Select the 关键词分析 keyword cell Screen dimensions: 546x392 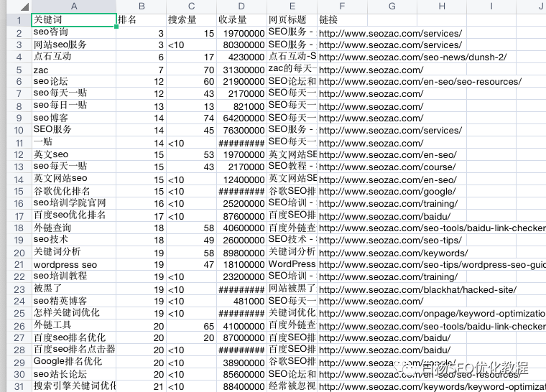tap(74, 253)
